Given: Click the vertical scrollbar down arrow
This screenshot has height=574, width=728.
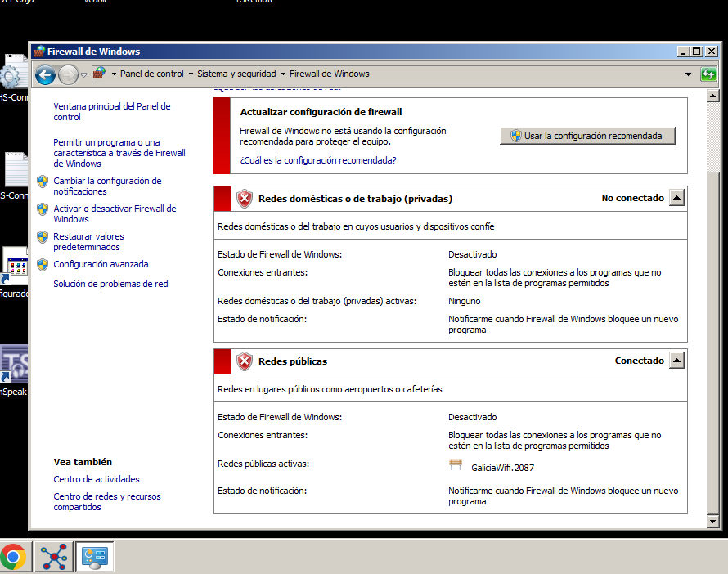Looking at the screenshot, I should (x=712, y=521).
